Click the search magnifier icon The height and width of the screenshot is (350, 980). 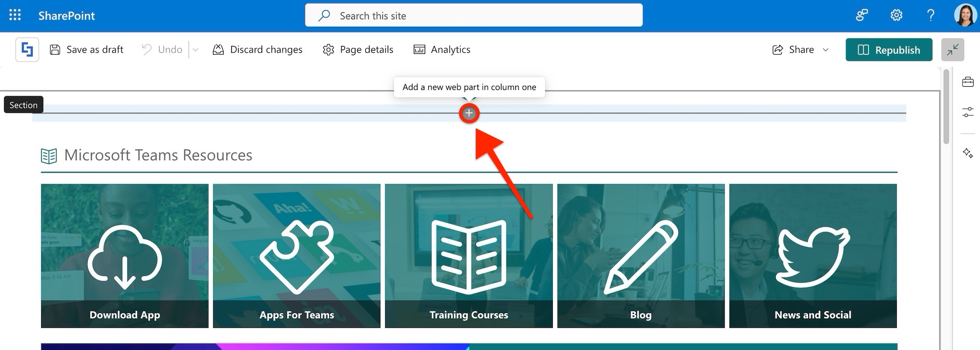point(324,16)
